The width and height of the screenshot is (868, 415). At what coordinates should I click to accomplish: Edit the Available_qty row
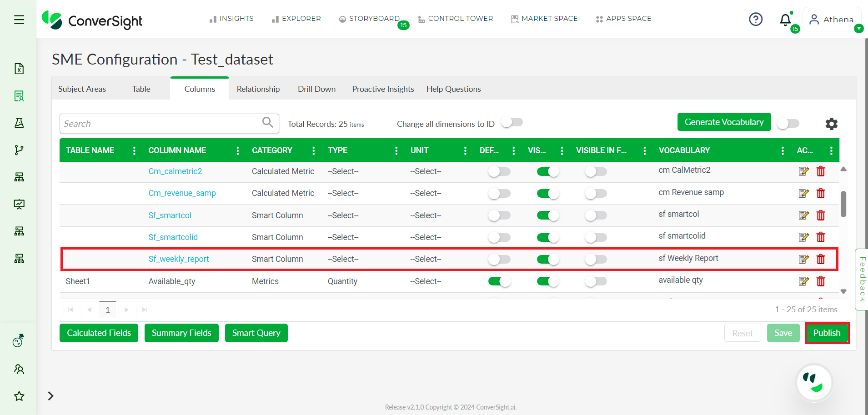coord(803,281)
